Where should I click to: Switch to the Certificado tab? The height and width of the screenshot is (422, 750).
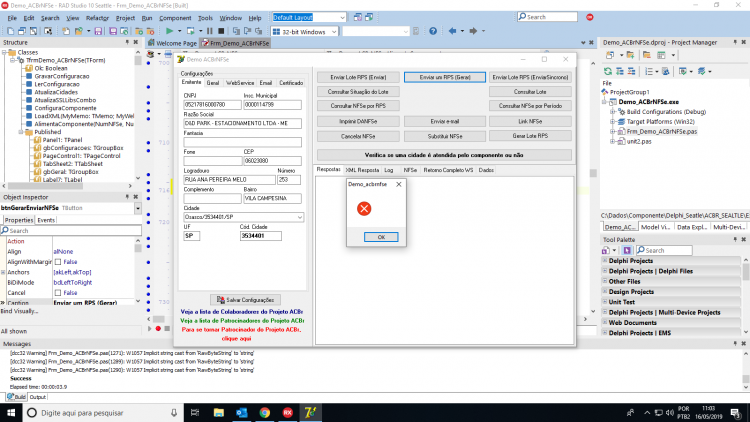291,83
